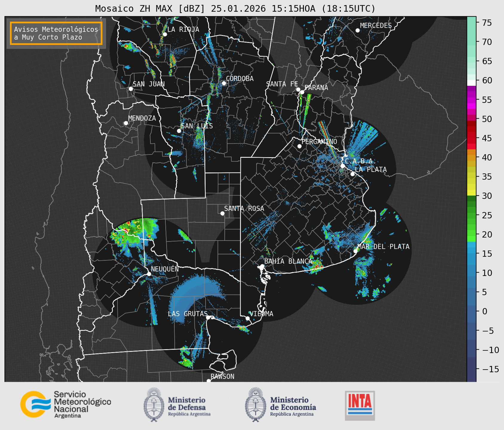This screenshot has width=504, height=430.
Task: Click the SANTA FE city label
Action: click(282, 84)
